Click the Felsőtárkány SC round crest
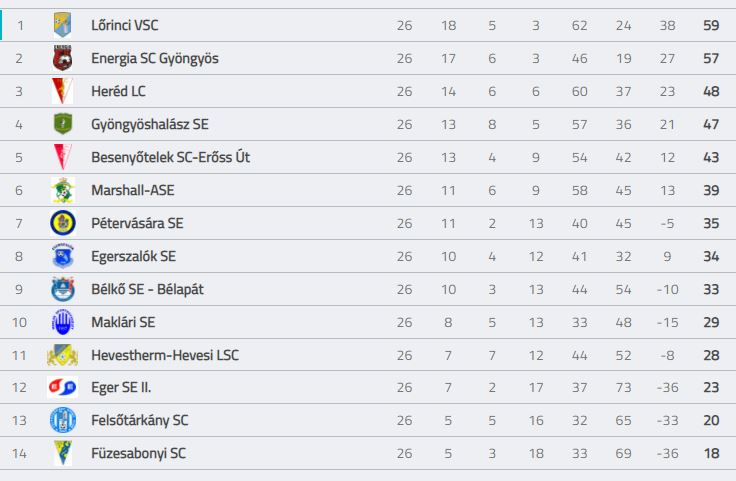This screenshot has width=736, height=481. click(x=62, y=420)
